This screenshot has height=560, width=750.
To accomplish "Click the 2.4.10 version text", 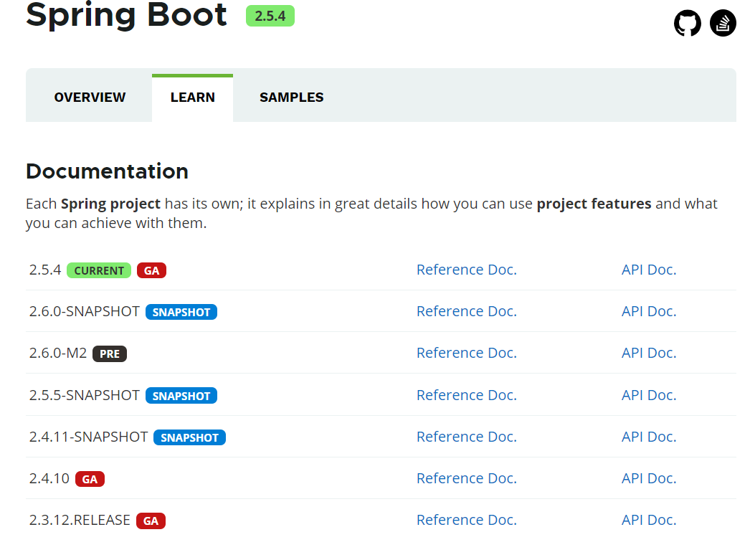I will tap(49, 478).
